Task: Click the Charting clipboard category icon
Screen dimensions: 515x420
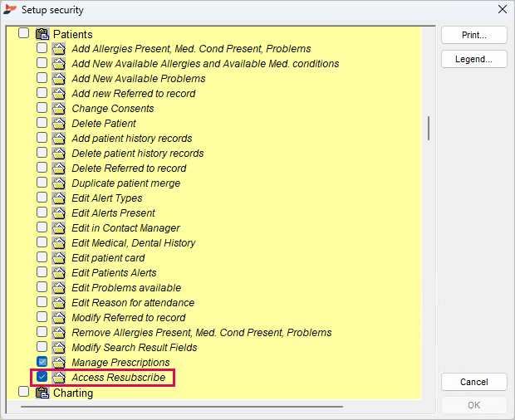Action: [42, 393]
